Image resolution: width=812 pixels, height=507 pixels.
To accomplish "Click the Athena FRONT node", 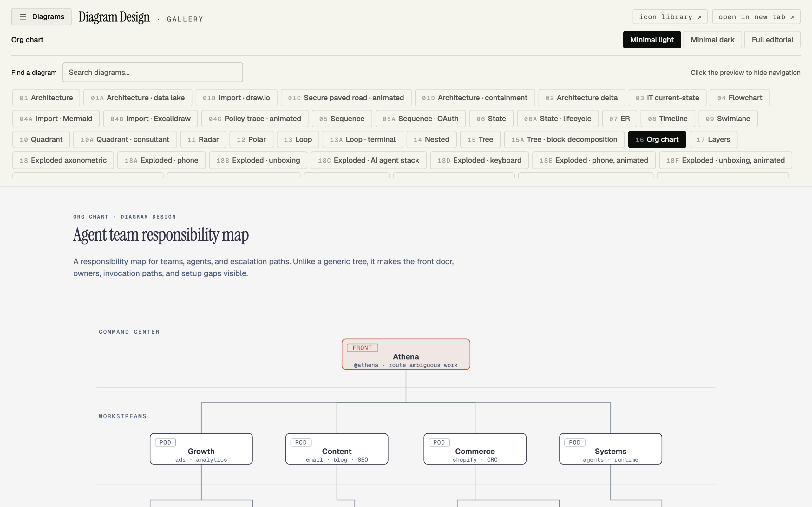I will pyautogui.click(x=406, y=355).
